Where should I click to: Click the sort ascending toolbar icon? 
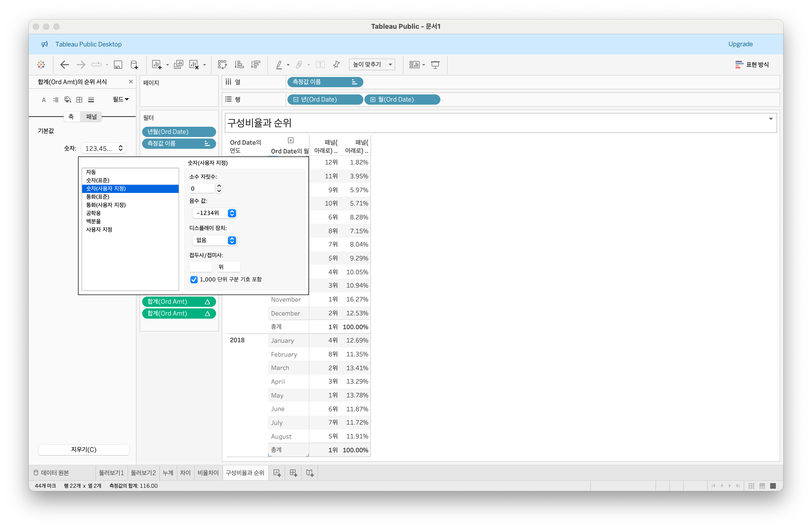tap(239, 64)
